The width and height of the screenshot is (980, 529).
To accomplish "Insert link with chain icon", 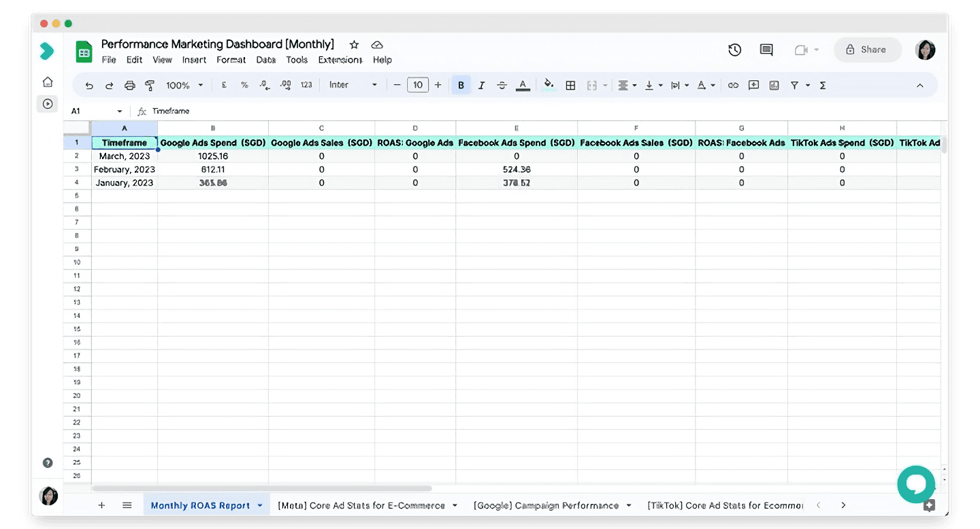I will pos(733,86).
